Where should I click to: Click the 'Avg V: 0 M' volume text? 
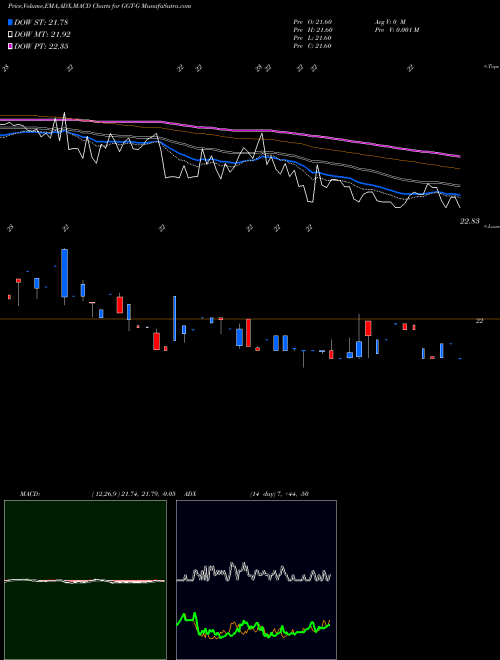[390, 22]
